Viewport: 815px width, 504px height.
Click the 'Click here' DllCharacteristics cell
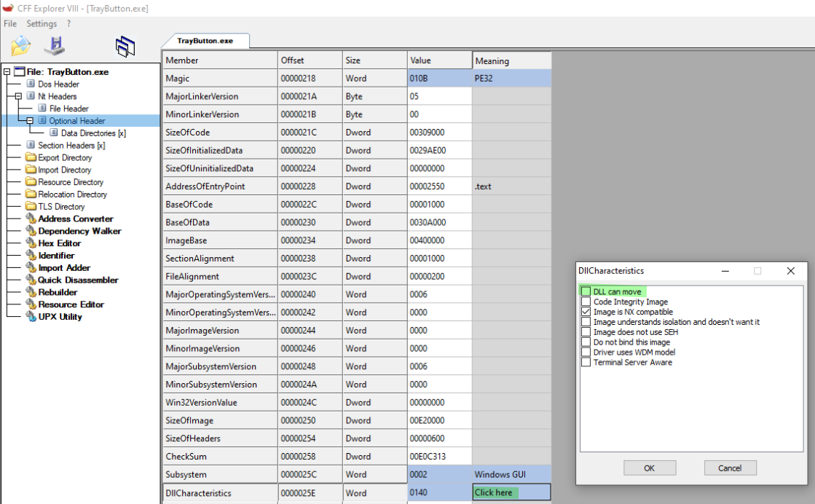(511, 492)
